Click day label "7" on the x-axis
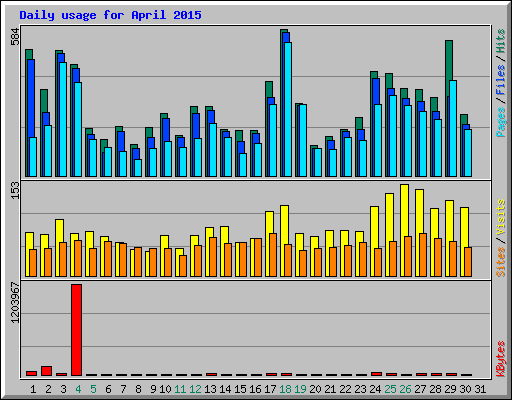The width and height of the screenshot is (512, 400). point(123,389)
